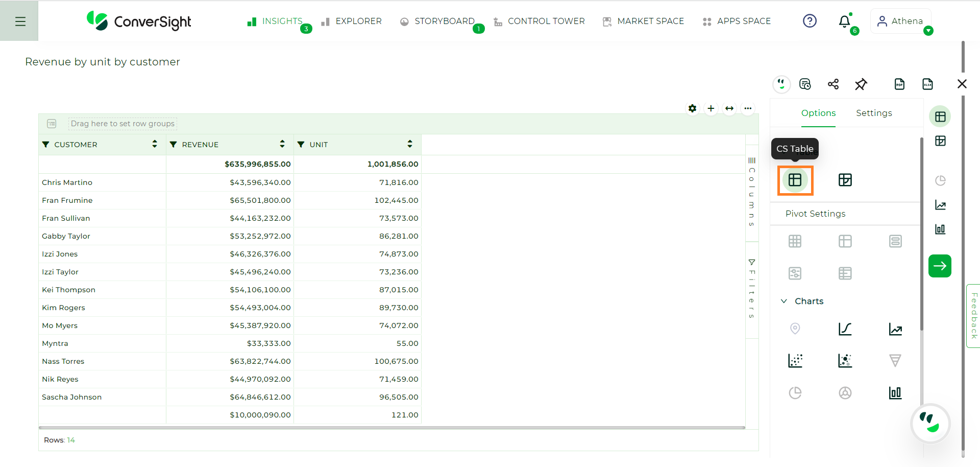Open the table gear settings icon

(692, 108)
